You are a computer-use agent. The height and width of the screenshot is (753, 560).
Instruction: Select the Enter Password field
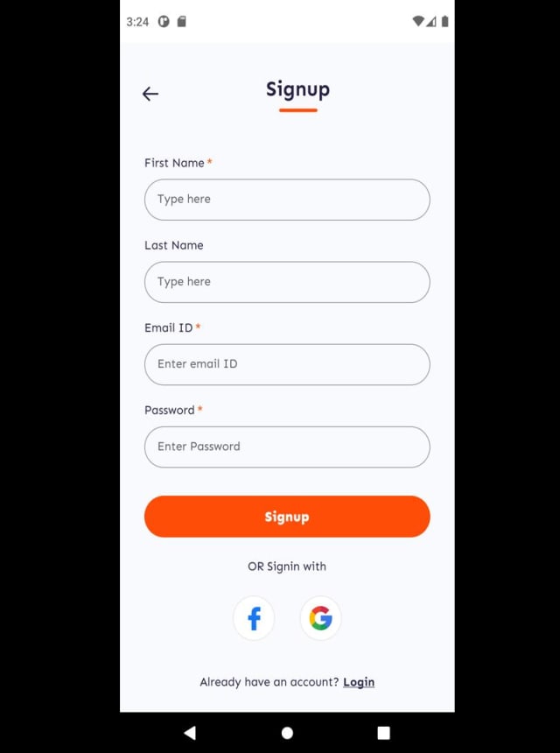[x=287, y=447]
